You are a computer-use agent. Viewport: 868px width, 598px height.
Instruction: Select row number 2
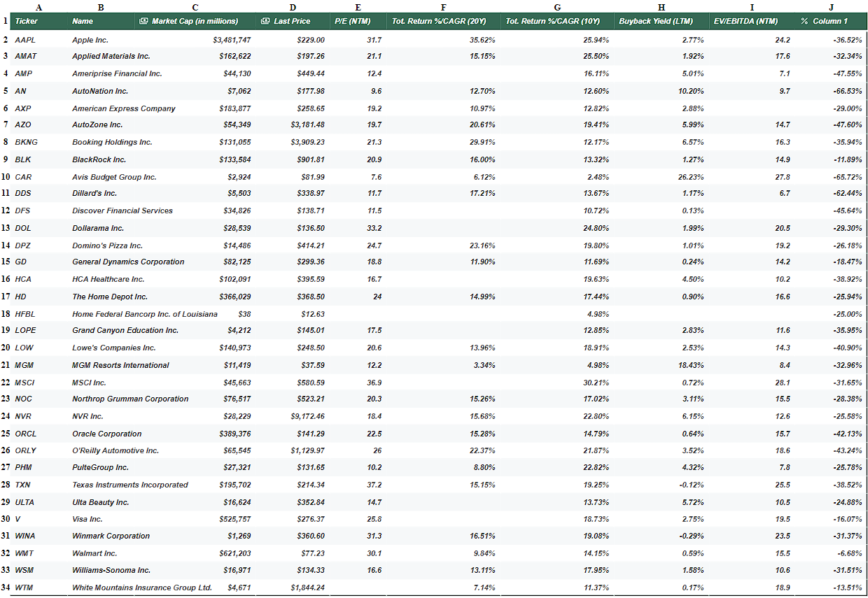click(x=6, y=40)
